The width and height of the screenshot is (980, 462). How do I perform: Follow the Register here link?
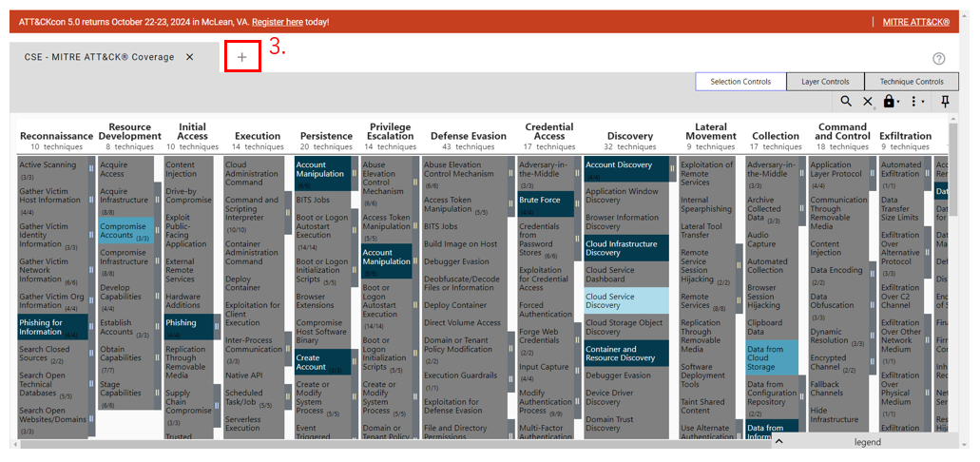(x=278, y=22)
